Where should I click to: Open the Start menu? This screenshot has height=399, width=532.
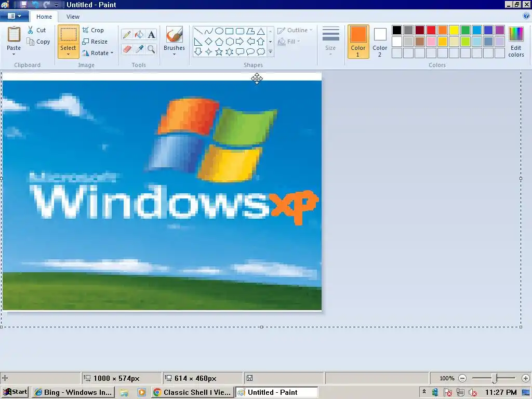tap(15, 392)
